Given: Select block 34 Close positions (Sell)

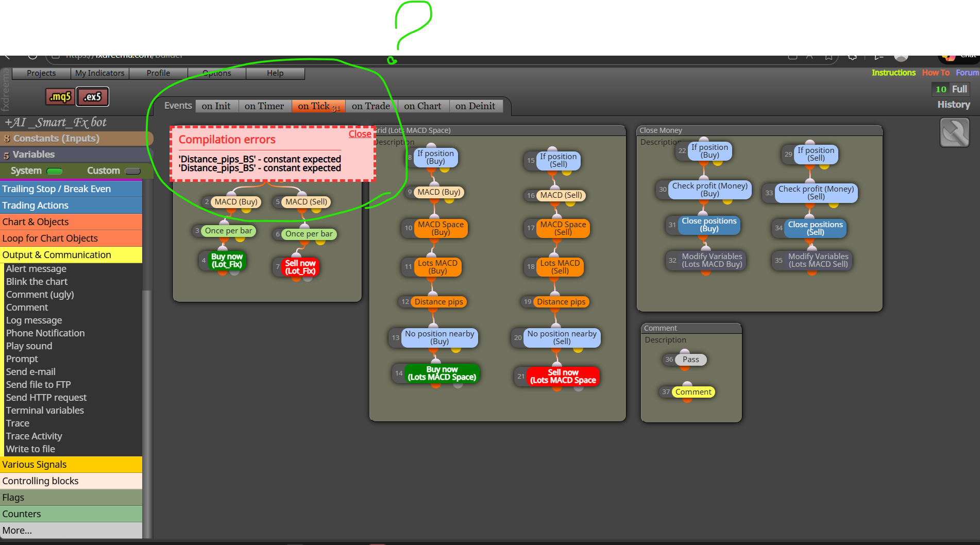Looking at the screenshot, I should [815, 228].
